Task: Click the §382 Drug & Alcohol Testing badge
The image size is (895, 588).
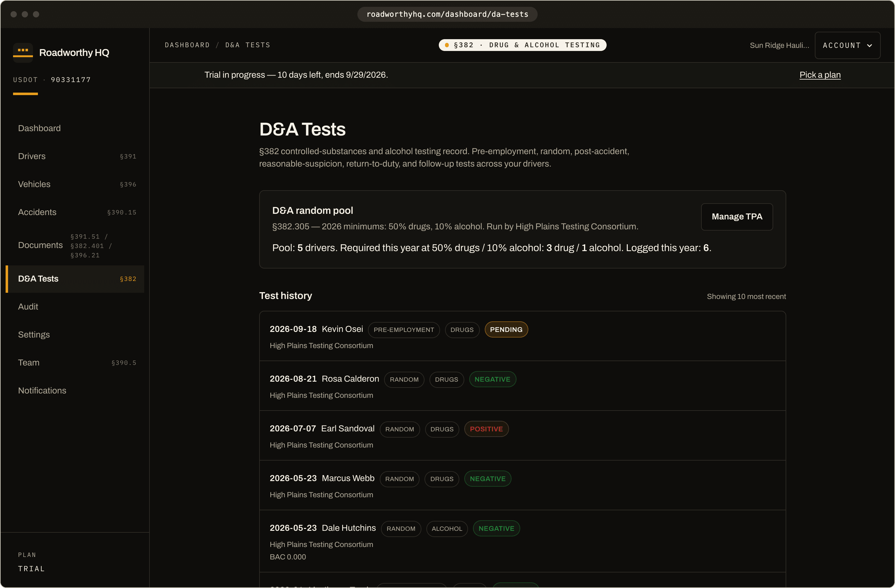Action: (x=522, y=45)
